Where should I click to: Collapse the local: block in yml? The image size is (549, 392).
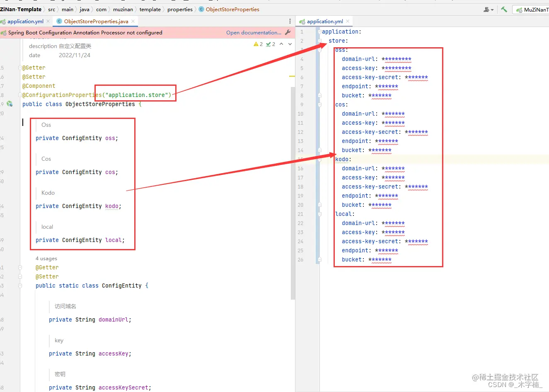tap(319, 214)
